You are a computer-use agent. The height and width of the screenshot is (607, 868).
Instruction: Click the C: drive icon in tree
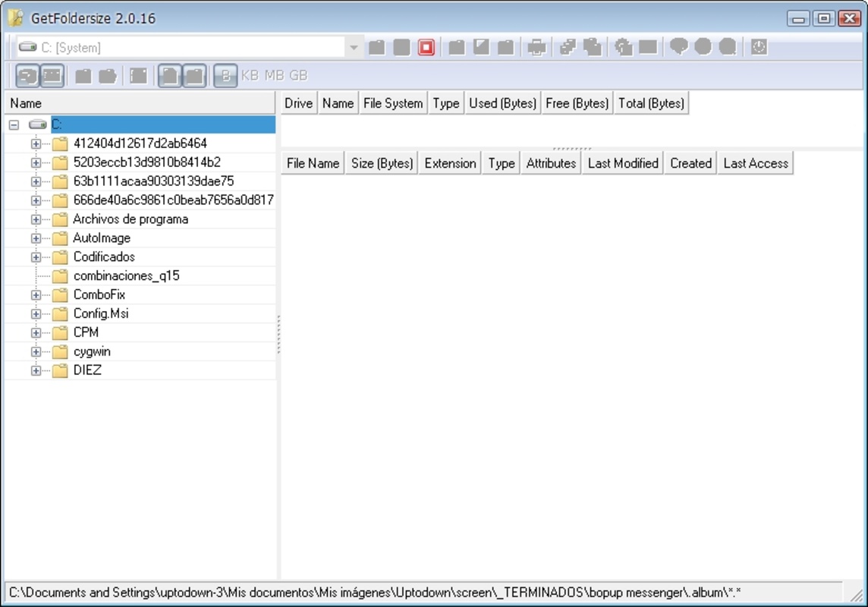coord(38,124)
